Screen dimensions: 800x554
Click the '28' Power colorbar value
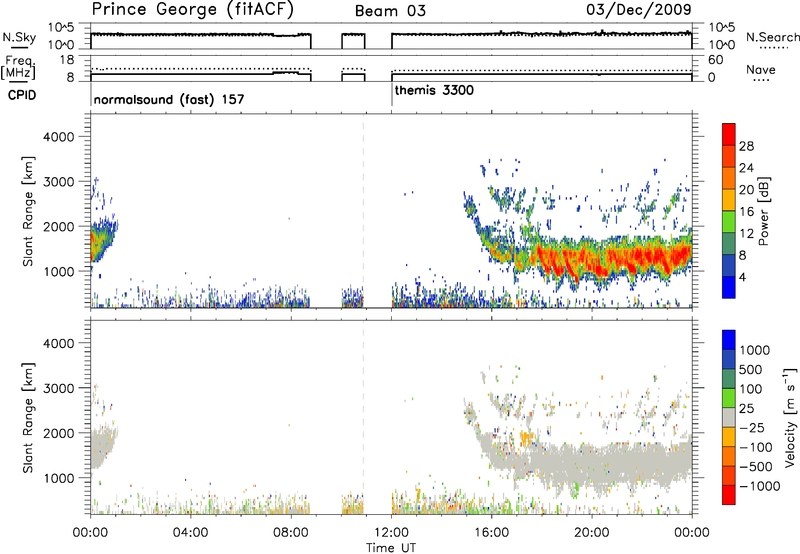(x=746, y=146)
